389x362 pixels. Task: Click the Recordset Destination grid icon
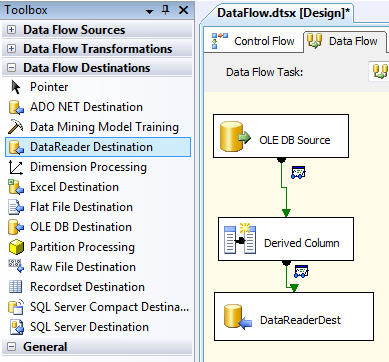(x=15, y=287)
